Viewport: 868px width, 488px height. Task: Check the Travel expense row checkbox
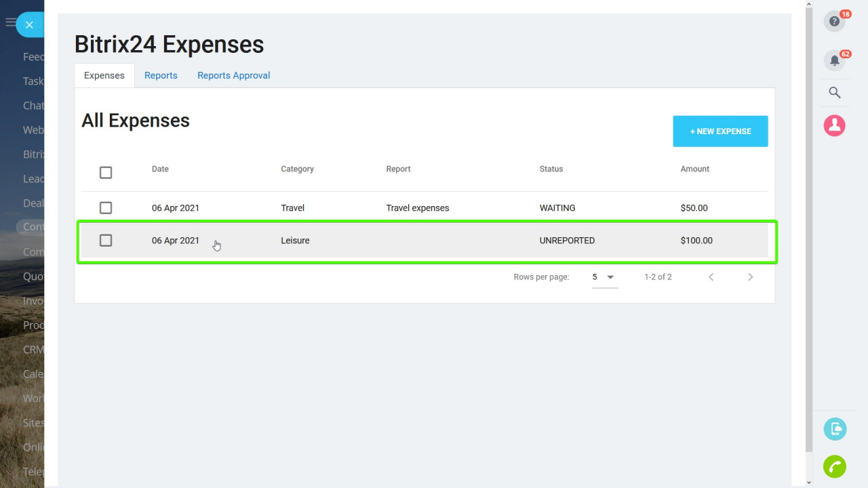(x=106, y=208)
